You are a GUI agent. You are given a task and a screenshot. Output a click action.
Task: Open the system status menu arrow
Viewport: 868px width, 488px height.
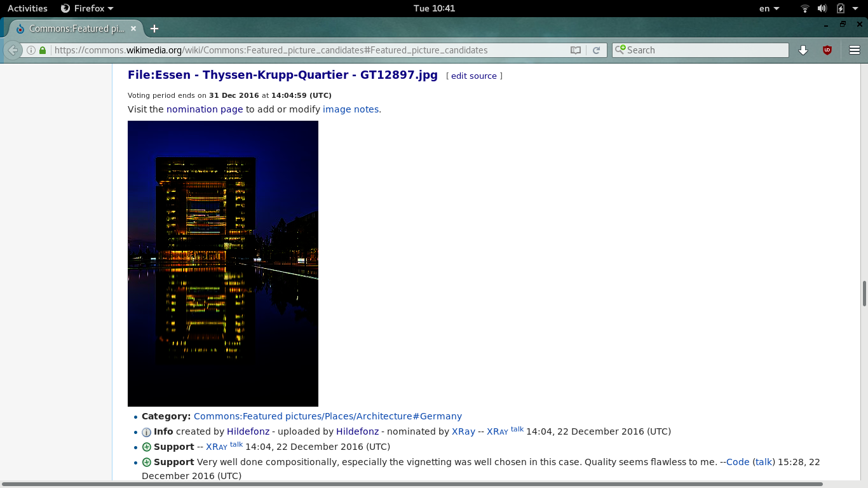pos(855,8)
